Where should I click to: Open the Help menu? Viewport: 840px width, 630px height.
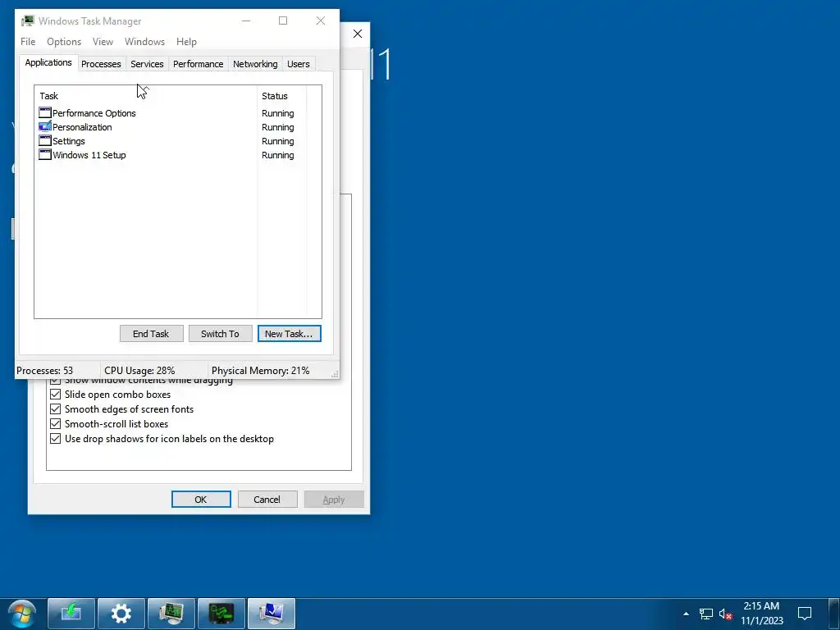(186, 42)
